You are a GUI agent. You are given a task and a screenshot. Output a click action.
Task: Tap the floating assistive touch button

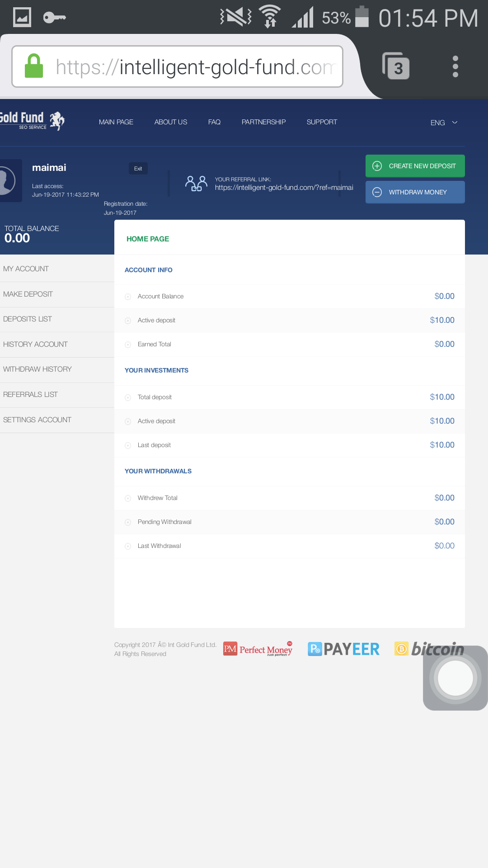[x=455, y=678]
